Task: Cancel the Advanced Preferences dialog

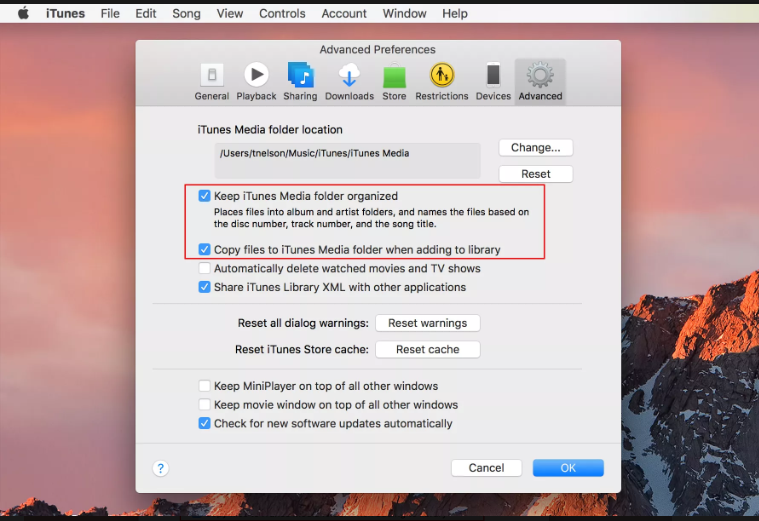Action: (x=486, y=468)
